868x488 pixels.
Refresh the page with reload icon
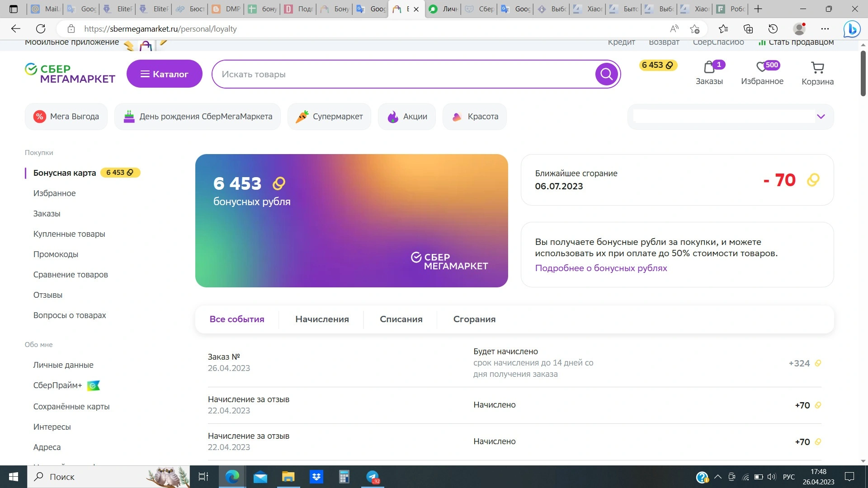(41, 29)
